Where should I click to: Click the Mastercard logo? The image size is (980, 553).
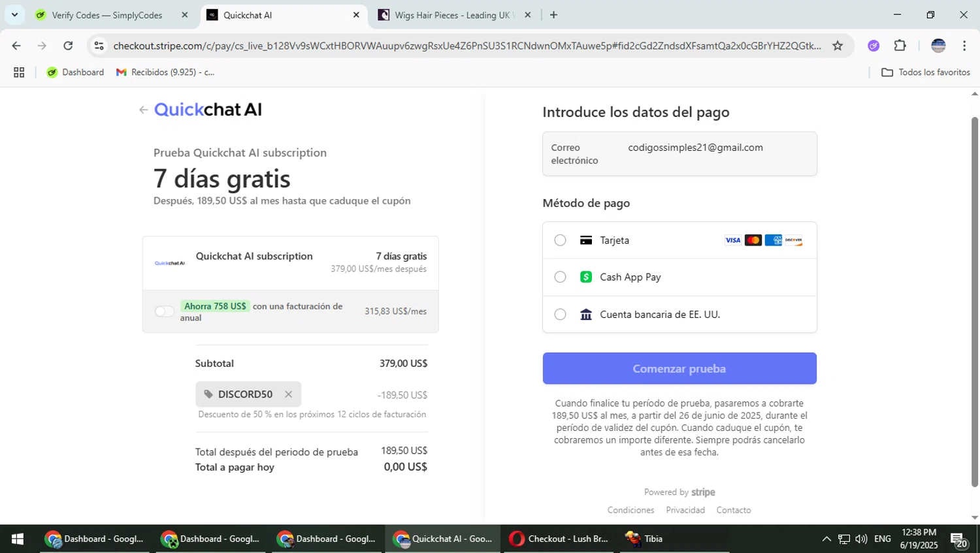click(x=753, y=240)
